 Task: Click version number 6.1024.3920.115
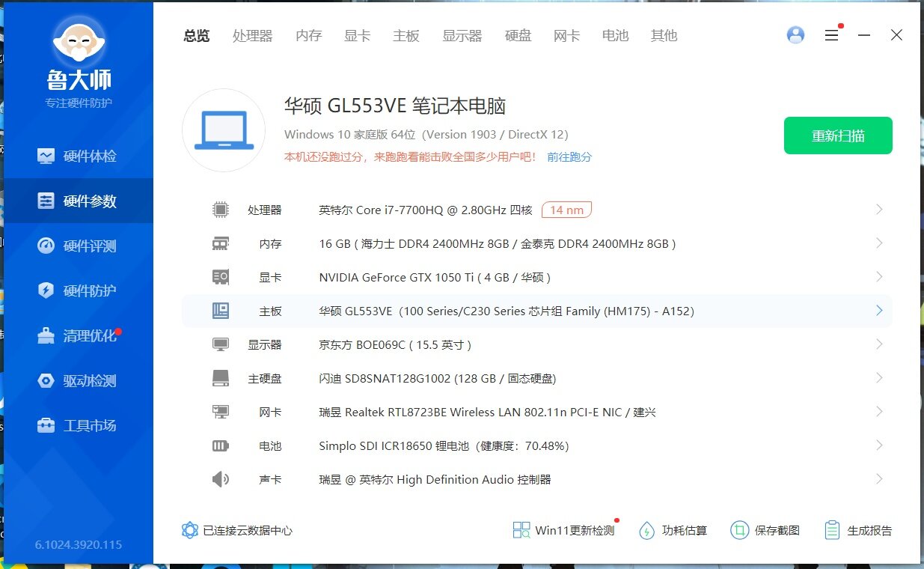(79, 544)
